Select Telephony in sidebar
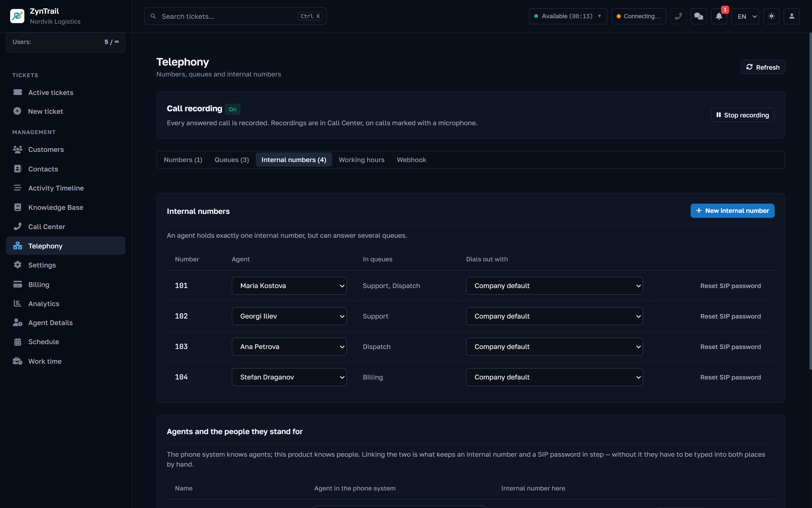The height and width of the screenshot is (508, 812). (x=66, y=246)
